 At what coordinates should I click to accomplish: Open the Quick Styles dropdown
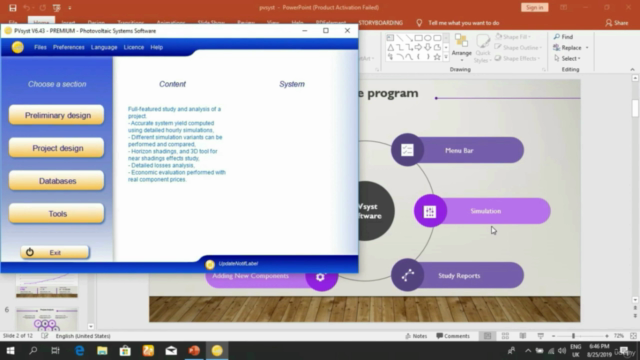[x=482, y=48]
